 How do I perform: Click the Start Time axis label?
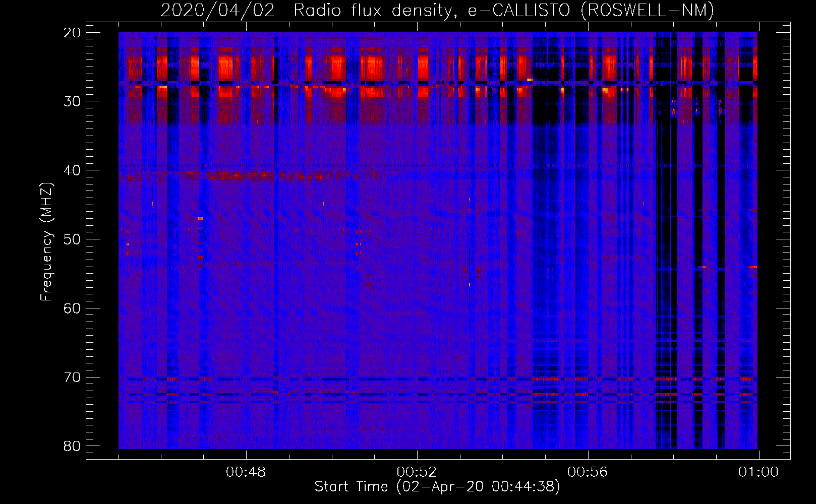click(437, 487)
